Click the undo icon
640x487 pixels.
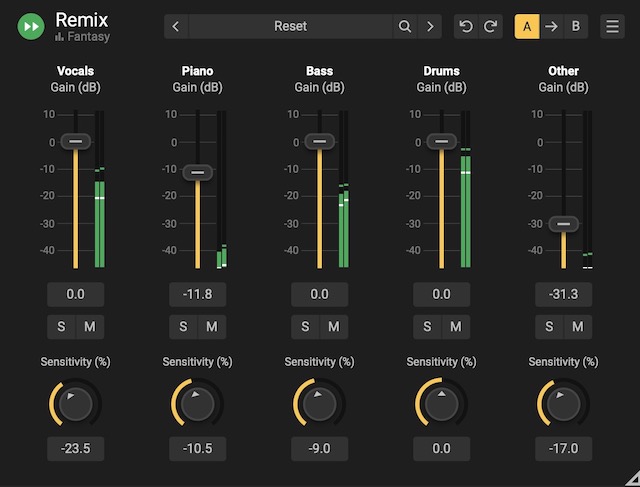point(466,27)
